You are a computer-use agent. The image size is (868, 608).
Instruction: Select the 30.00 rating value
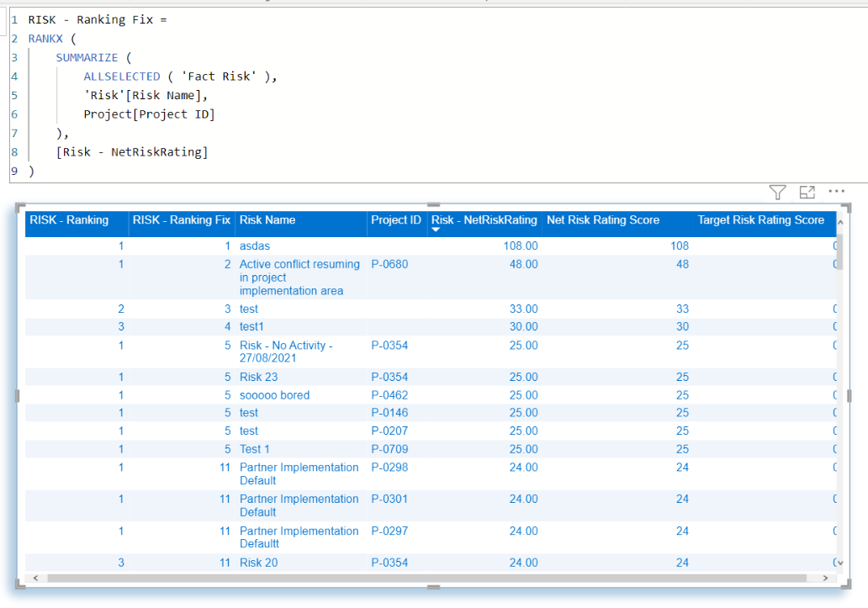(524, 327)
